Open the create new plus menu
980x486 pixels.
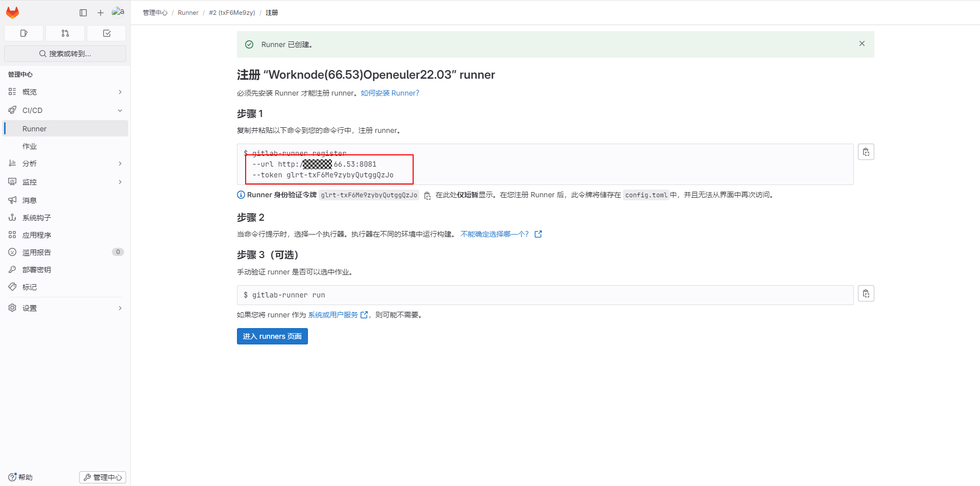tap(101, 12)
